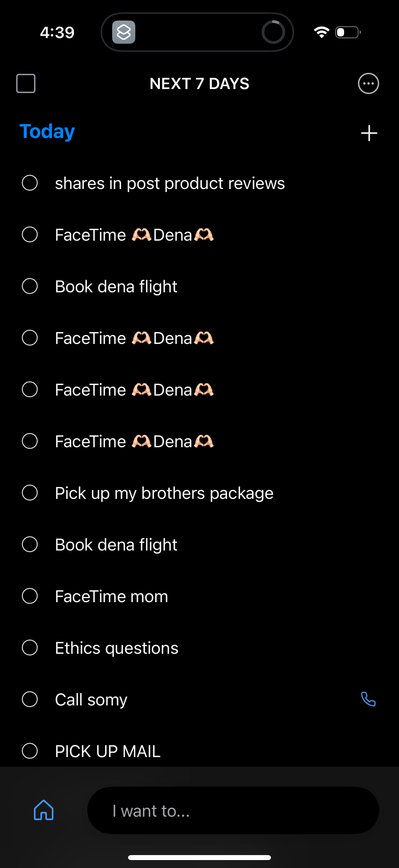The width and height of the screenshot is (399, 868).
Task: Tap the battery status icon
Action: (347, 32)
